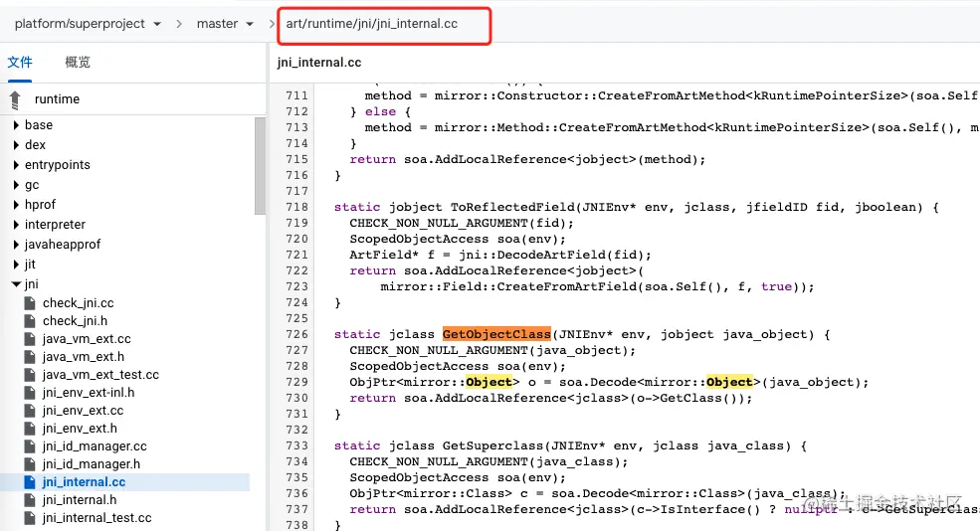
Task: Open check_jni.cc file
Action: coord(79,303)
